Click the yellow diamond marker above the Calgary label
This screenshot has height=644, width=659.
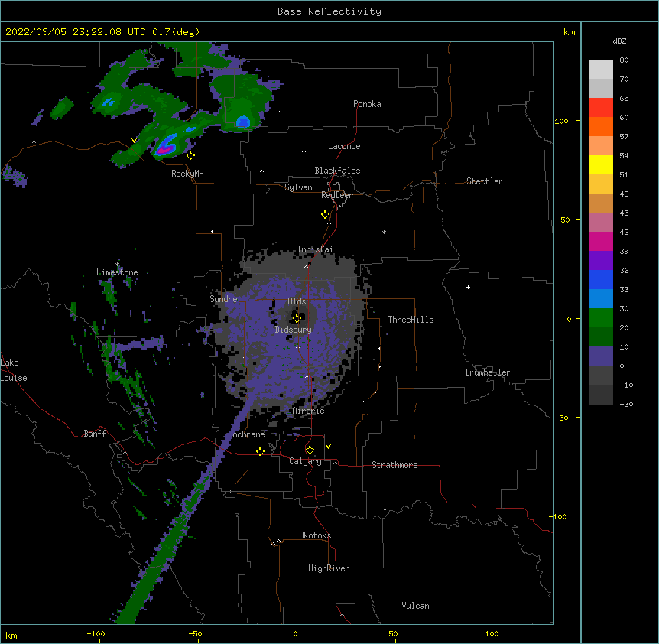pos(310,450)
